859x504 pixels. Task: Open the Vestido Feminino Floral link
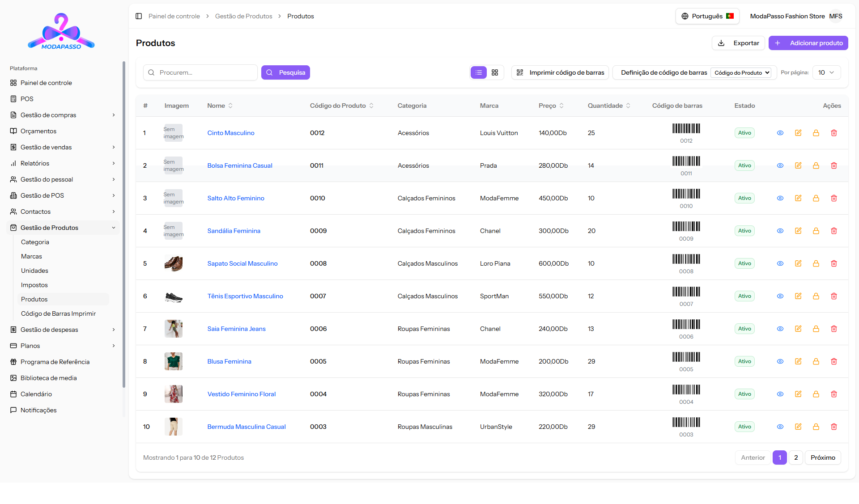[x=241, y=394]
